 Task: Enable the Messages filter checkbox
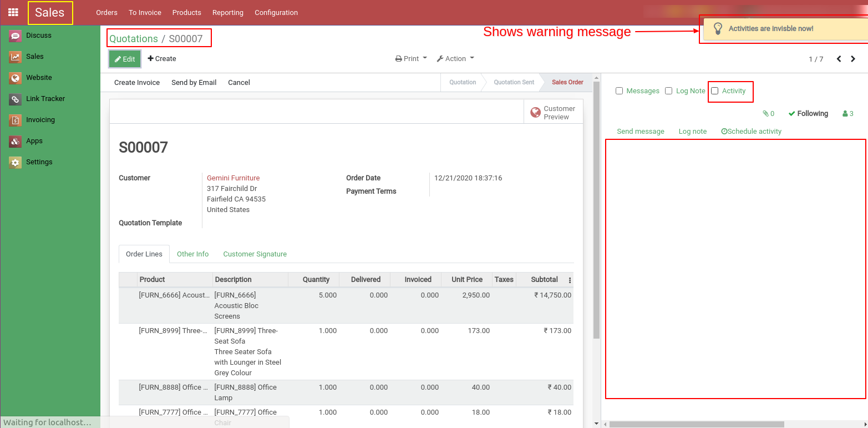tap(619, 90)
